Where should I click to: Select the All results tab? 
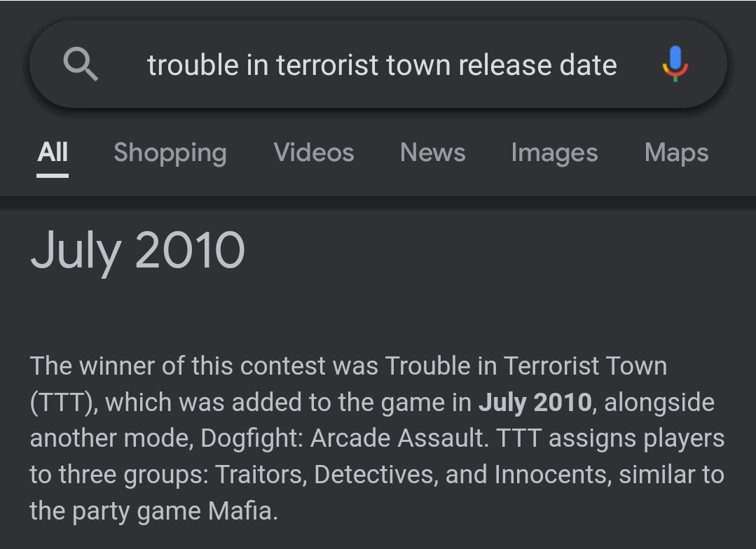pyautogui.click(x=53, y=152)
